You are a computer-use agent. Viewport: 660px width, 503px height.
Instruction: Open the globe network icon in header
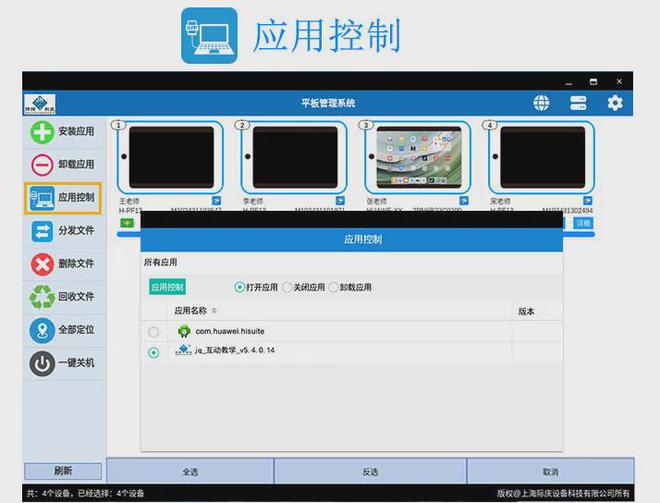pyautogui.click(x=541, y=103)
